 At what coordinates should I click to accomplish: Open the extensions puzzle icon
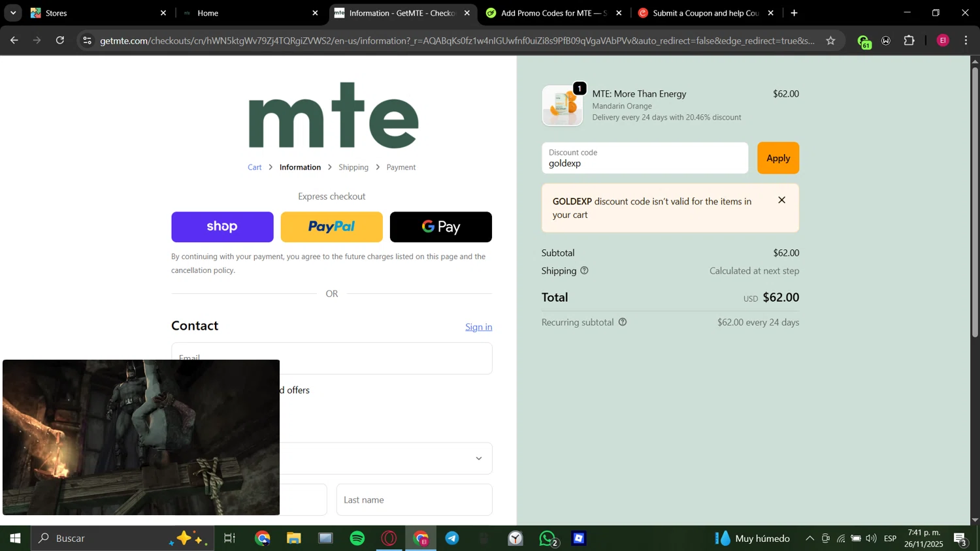tap(909, 40)
